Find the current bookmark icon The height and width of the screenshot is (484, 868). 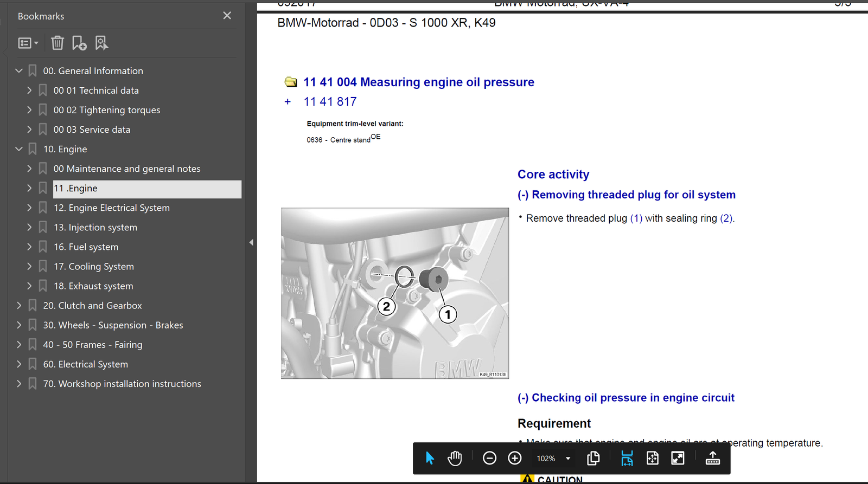pos(101,43)
